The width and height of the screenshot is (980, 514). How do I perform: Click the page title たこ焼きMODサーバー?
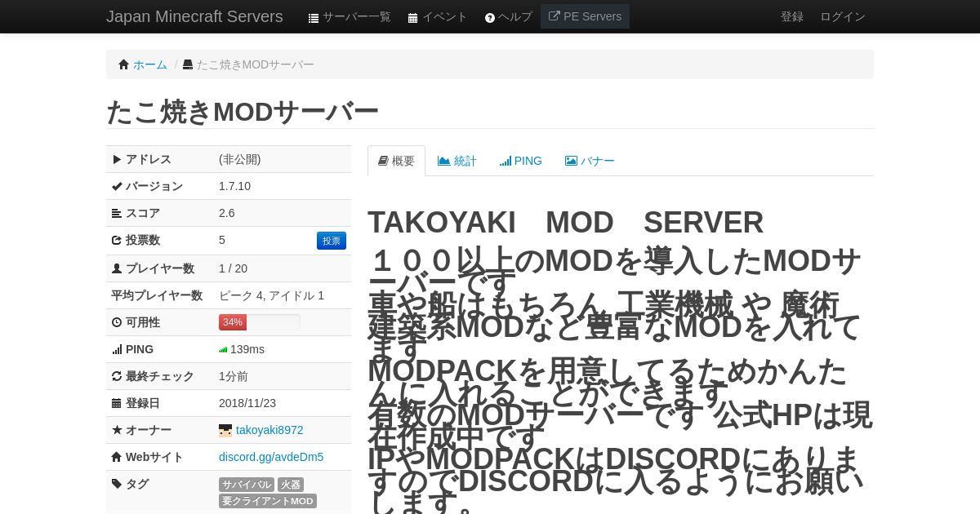243,112
